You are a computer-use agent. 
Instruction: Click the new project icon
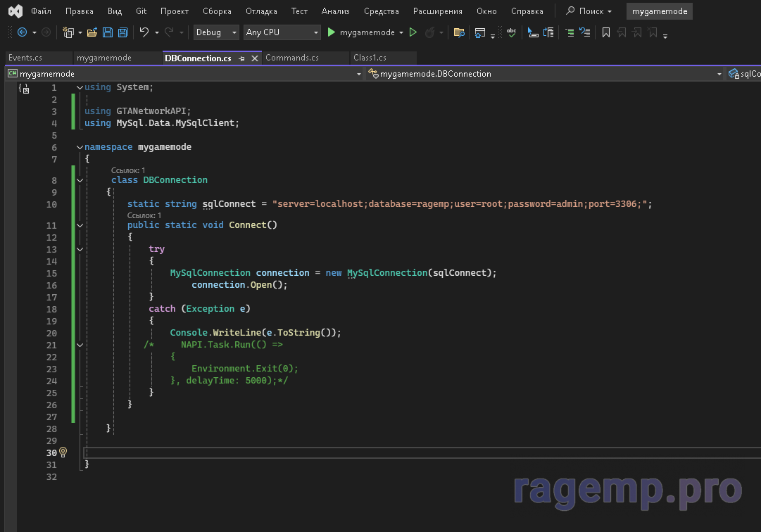click(68, 32)
